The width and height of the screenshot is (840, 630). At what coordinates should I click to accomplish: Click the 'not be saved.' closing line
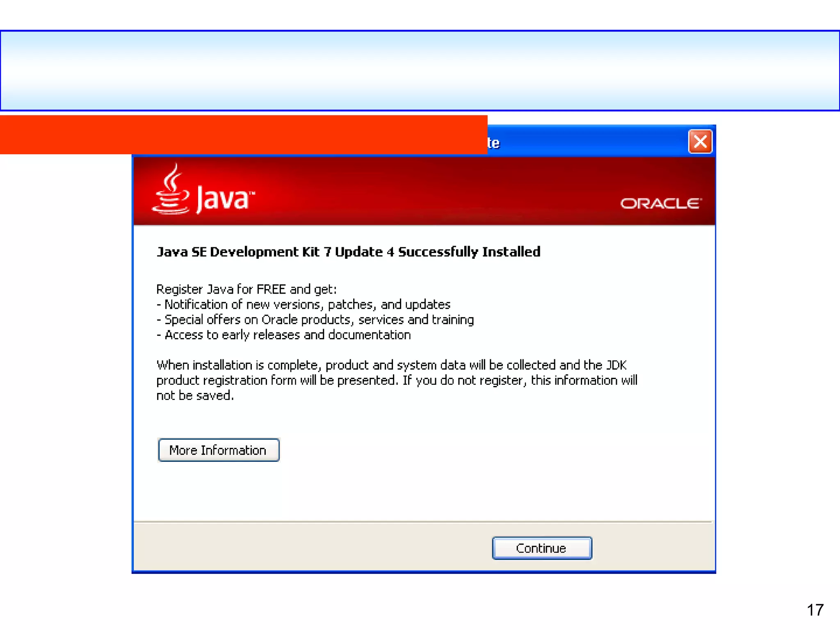point(195,395)
